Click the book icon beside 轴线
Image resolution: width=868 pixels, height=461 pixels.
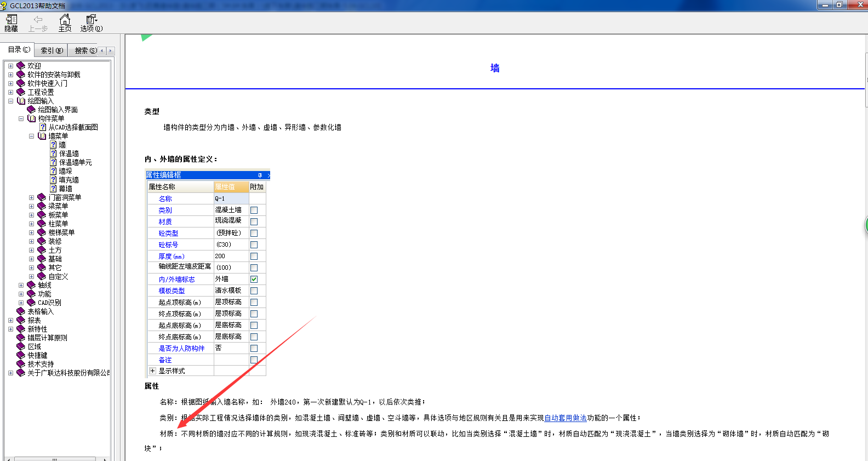tap(31, 285)
